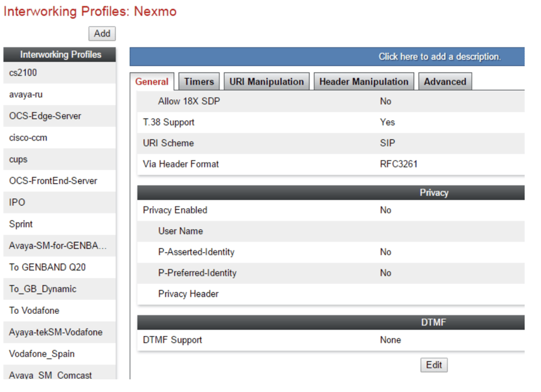Click the 'Interworking Profiles: Nexmo' page title
Image resolution: width=541 pixels, height=392 pixels.
click(x=90, y=11)
